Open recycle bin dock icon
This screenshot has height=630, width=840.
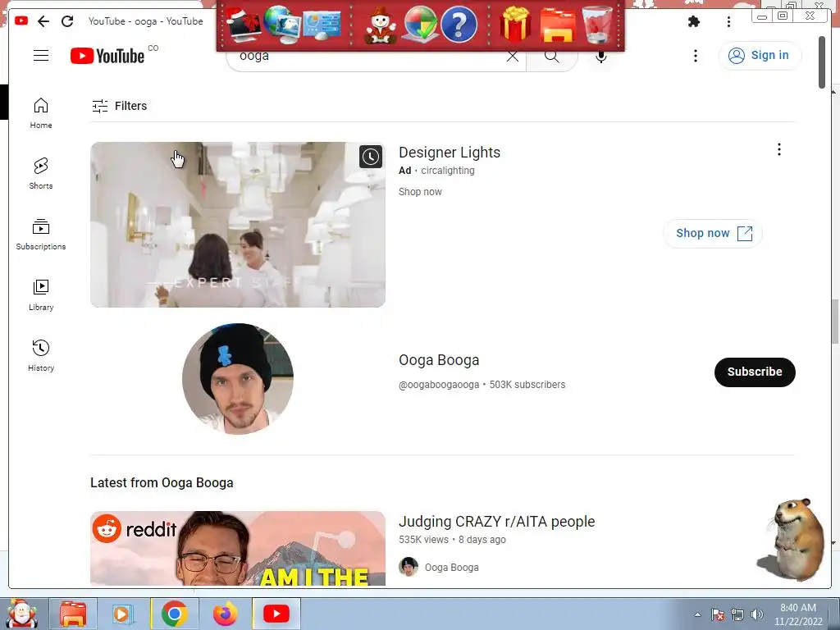tap(597, 24)
